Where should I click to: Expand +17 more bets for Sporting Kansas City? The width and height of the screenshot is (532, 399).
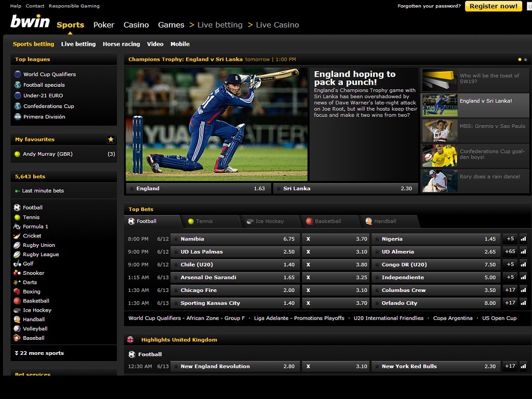[x=510, y=303]
